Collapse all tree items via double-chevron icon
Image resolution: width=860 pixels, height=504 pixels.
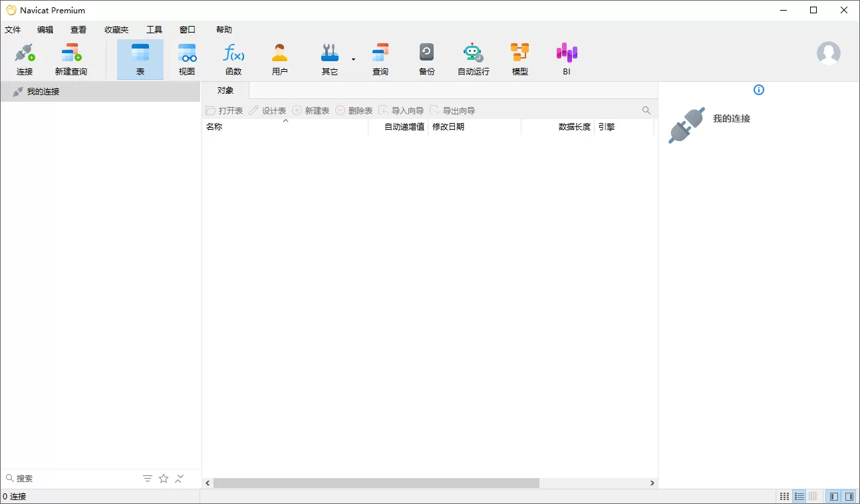pos(178,478)
